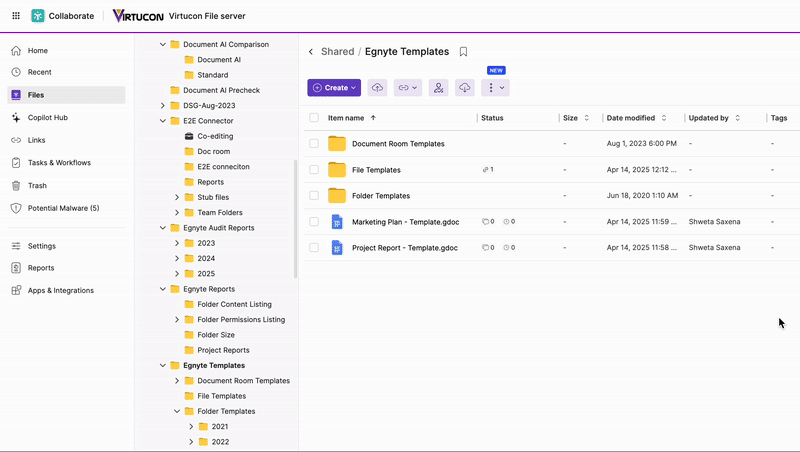The image size is (800, 452).
Task: Collapse Folder Templates in tree
Action: [177, 411]
